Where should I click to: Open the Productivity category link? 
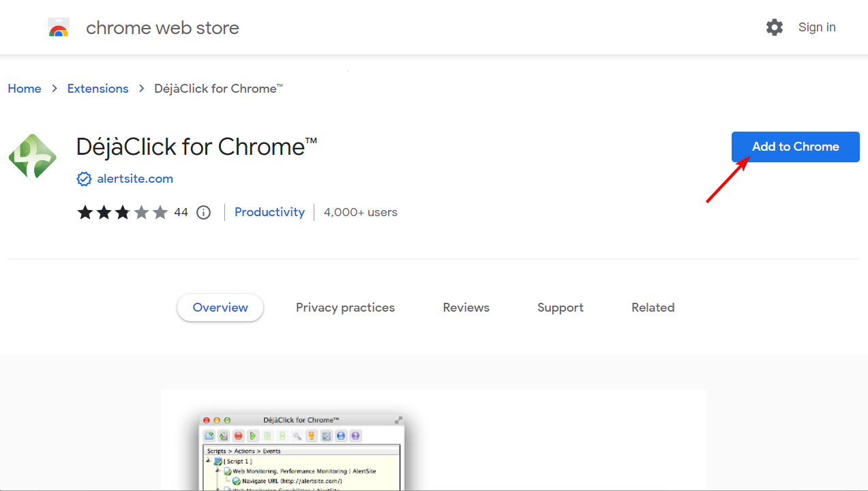(x=269, y=212)
